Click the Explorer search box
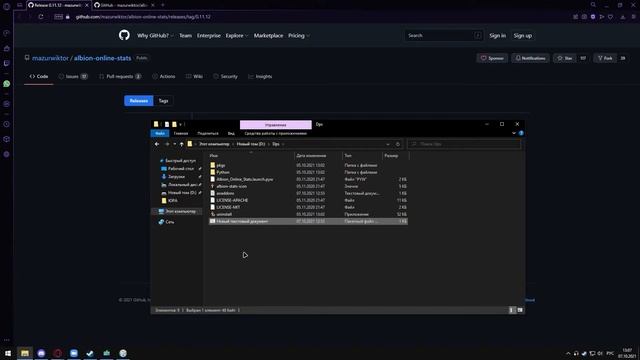Image resolution: width=640 pixels, height=360 pixels. 464,144
